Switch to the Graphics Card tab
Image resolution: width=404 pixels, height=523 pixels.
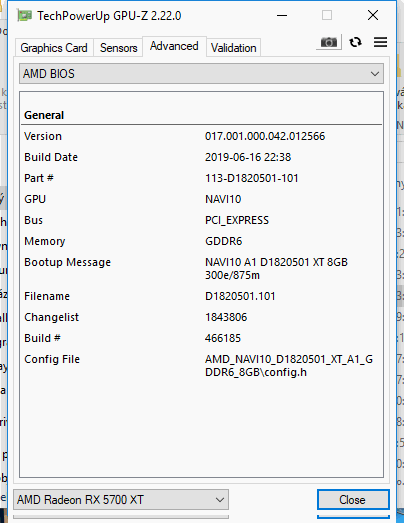(54, 48)
